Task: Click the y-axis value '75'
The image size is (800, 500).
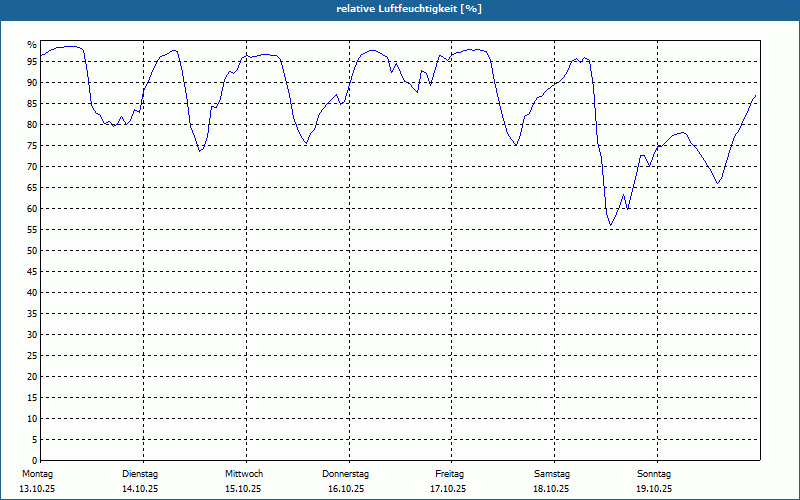Action: click(x=32, y=145)
